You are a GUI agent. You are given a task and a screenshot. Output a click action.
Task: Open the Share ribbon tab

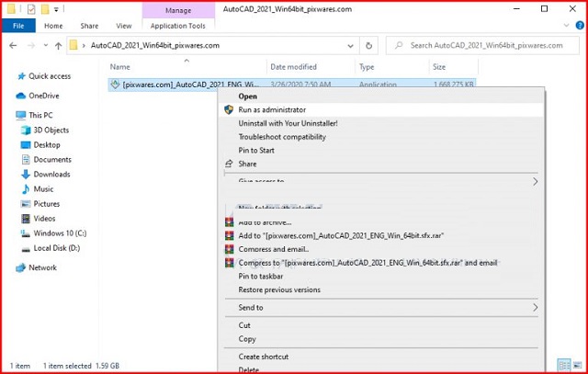(89, 26)
